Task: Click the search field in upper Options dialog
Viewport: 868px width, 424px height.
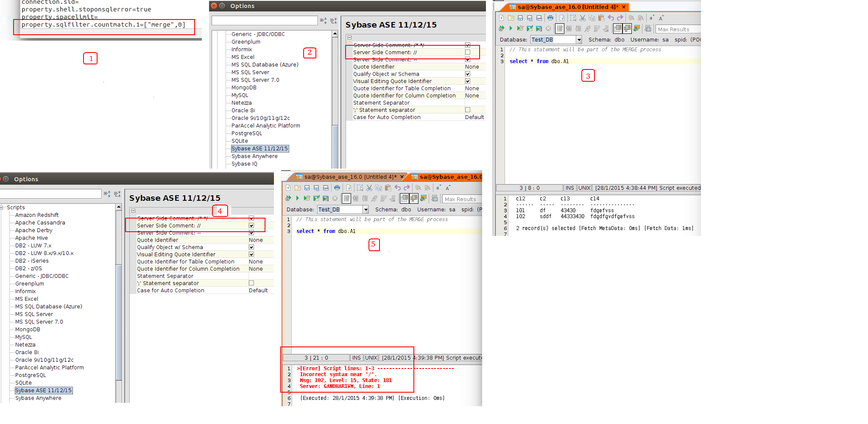Action: 265,20
